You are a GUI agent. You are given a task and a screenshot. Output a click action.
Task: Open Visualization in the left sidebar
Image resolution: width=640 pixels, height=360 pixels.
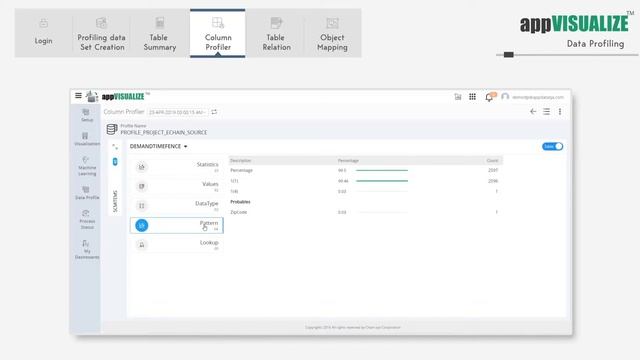click(x=86, y=139)
